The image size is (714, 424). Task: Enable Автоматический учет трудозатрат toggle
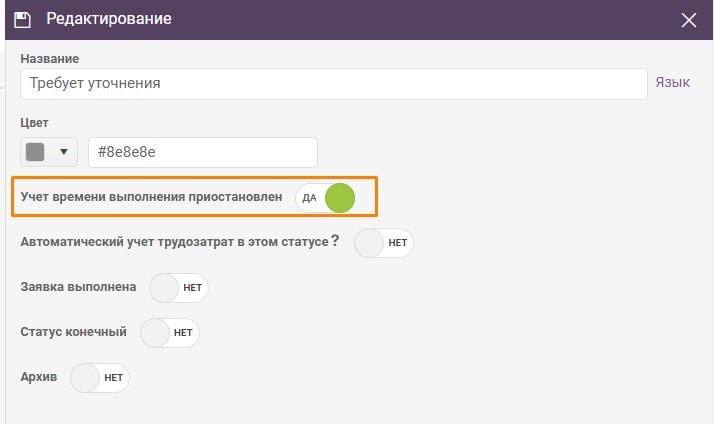[383, 243]
